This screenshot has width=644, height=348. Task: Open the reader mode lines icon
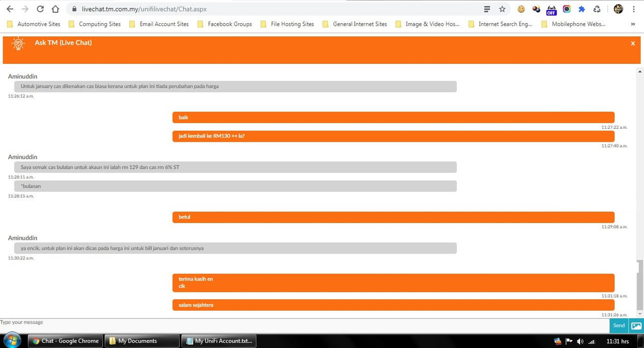487,9
